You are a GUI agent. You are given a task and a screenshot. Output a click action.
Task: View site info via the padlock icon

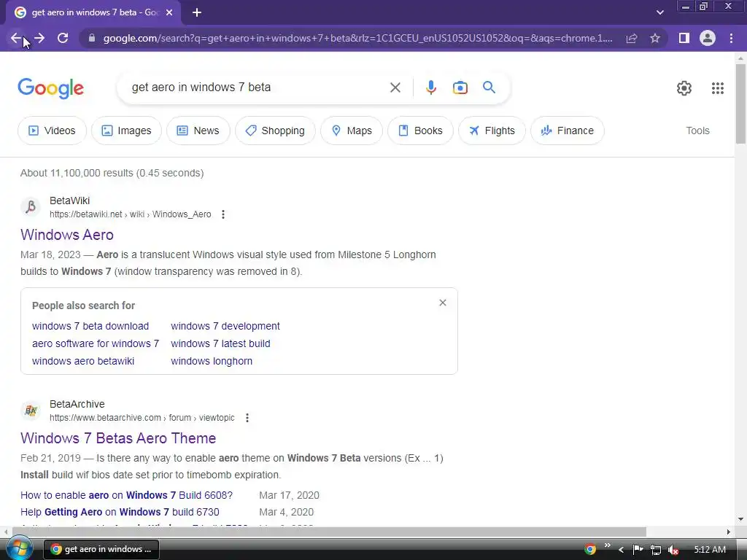tap(92, 38)
